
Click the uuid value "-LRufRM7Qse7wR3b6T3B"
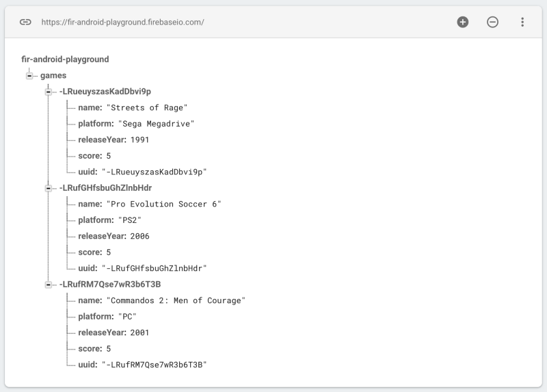[x=155, y=365]
